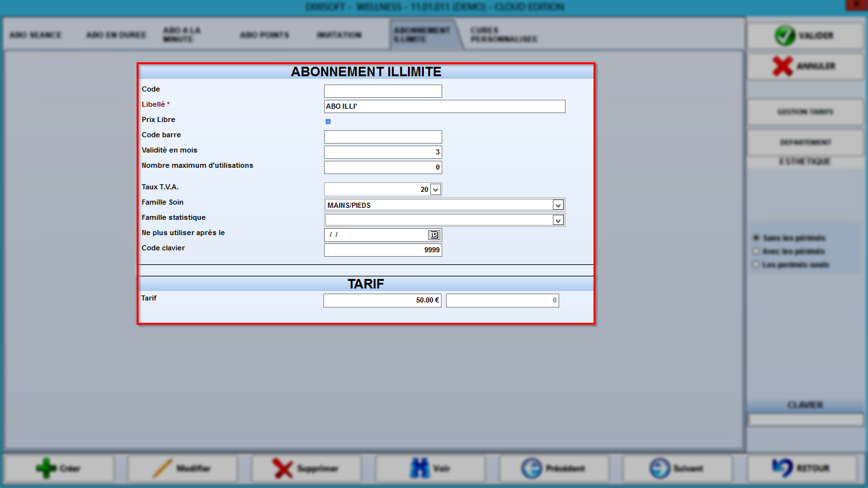Screen dimensions: 868x488
Task: Go to next record with Suivant arrow
Action: (x=660, y=469)
